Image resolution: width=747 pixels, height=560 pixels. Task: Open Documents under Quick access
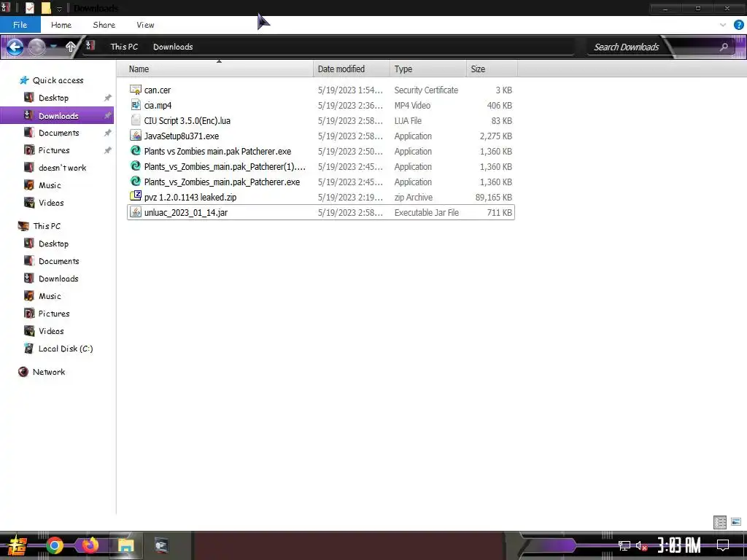(58, 133)
